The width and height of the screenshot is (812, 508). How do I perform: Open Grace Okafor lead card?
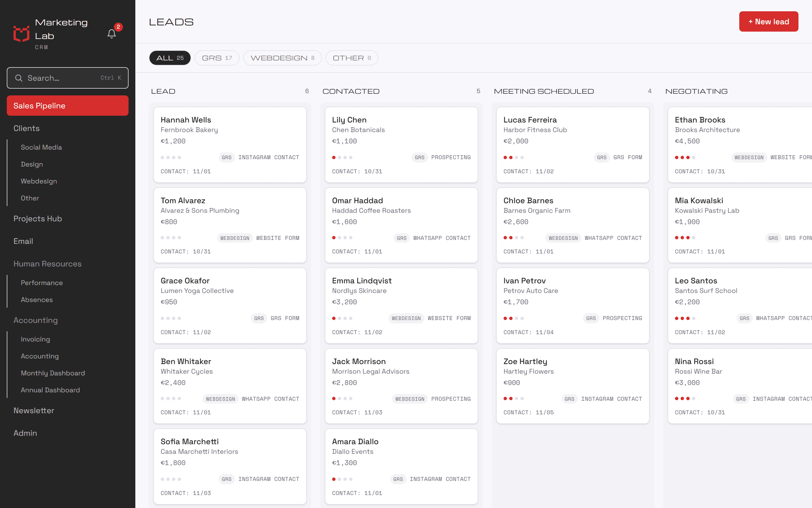pyautogui.click(x=230, y=306)
